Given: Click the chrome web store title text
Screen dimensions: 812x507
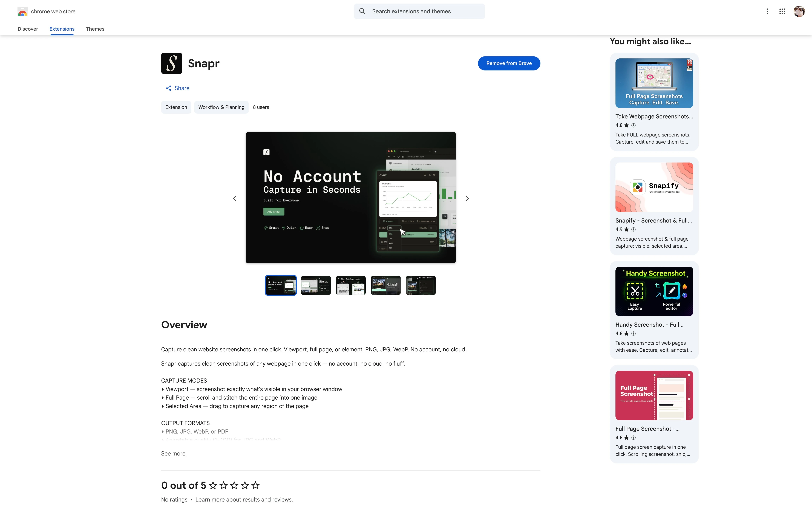Looking at the screenshot, I should [53, 11].
